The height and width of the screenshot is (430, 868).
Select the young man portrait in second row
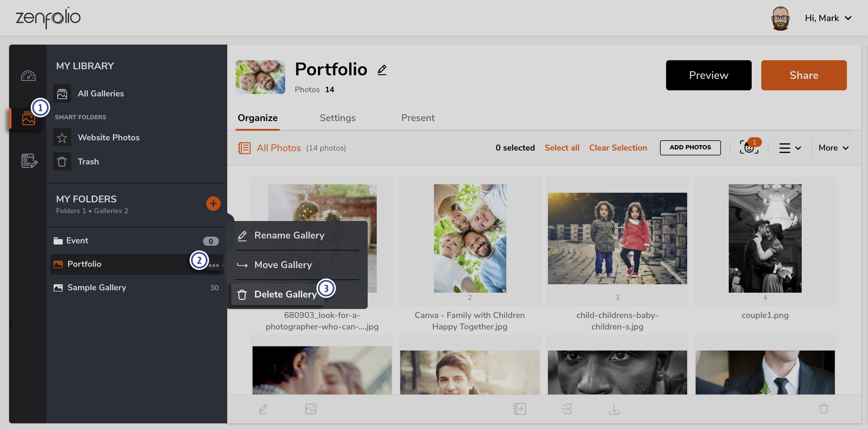pos(470,372)
